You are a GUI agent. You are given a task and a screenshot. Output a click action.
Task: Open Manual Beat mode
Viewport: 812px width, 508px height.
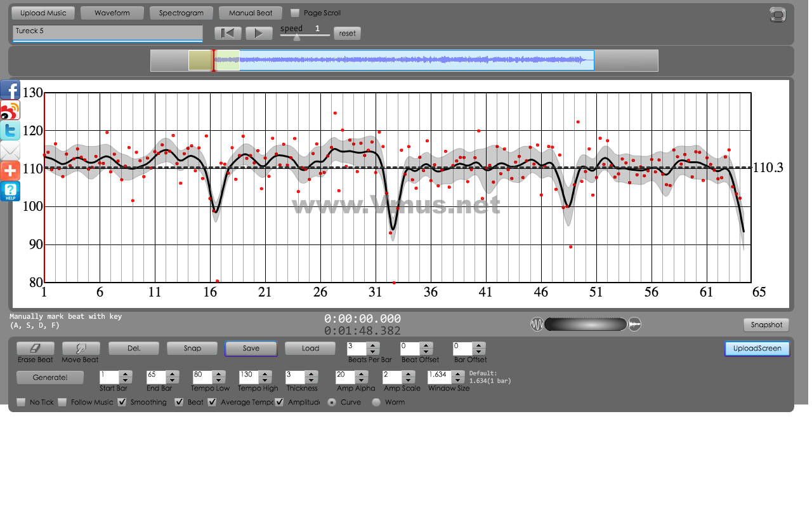[x=251, y=13]
